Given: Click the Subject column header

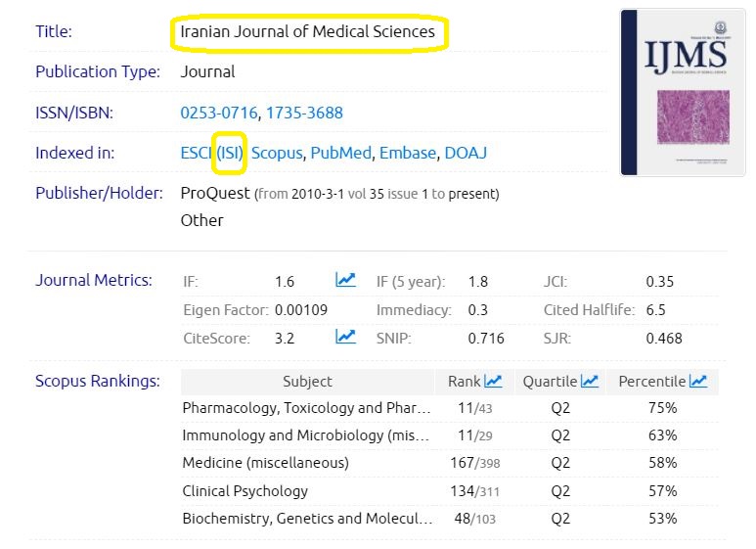Looking at the screenshot, I should [x=307, y=382].
